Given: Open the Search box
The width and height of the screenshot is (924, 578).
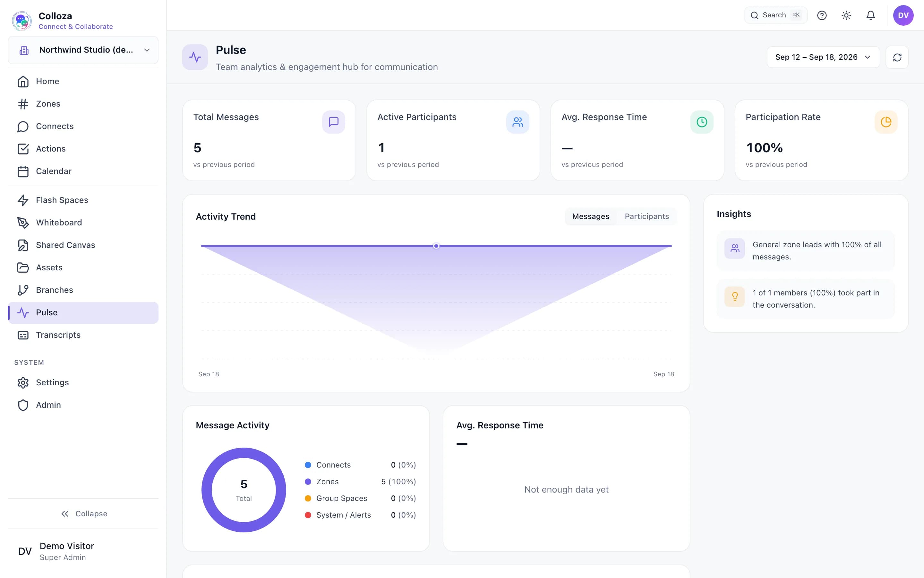Looking at the screenshot, I should pyautogui.click(x=776, y=15).
